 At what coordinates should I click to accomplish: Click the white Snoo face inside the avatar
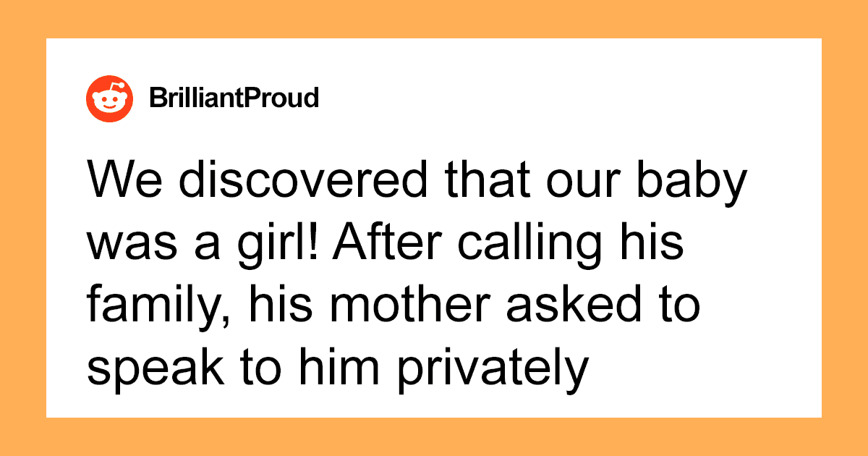click(x=111, y=100)
